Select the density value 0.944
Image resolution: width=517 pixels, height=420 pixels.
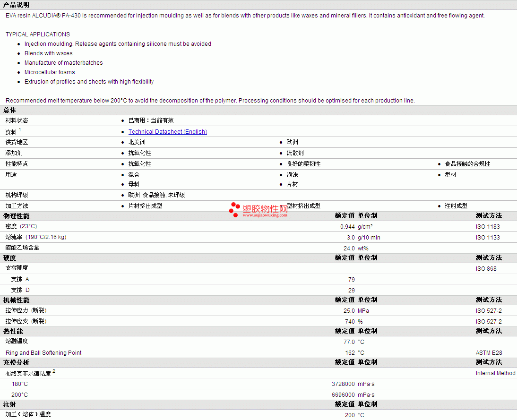point(347,226)
